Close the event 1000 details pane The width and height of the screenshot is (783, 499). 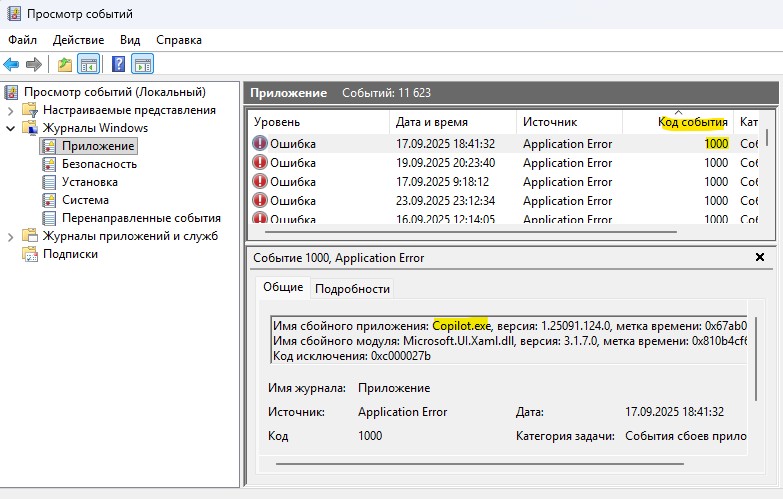pyautogui.click(x=760, y=258)
